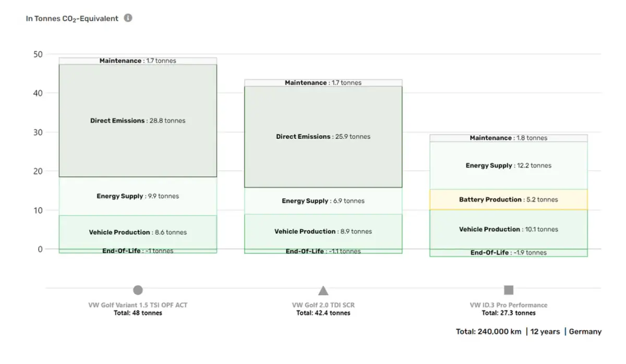This screenshot has height=364, width=626.
Task: Click the 10 axis value
Action: tap(37, 210)
